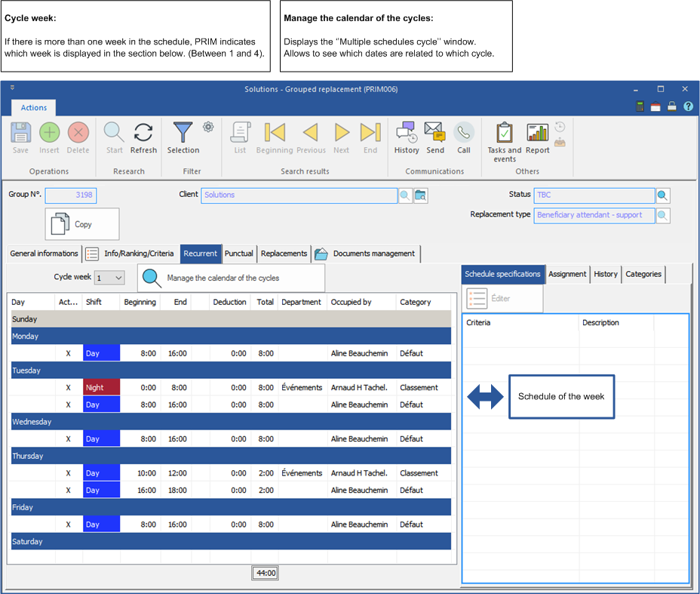Click the small inbox tray icon in Others
The image size is (700, 594).
[560, 143]
